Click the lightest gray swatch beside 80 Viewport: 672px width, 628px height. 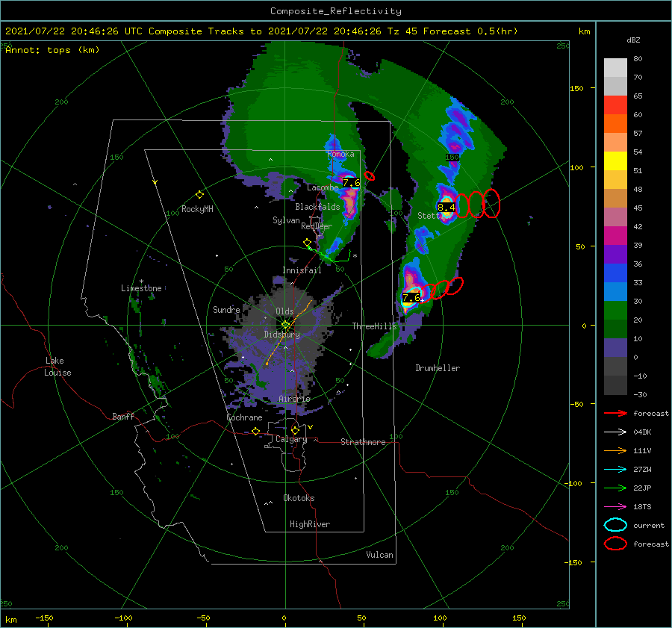(x=615, y=67)
